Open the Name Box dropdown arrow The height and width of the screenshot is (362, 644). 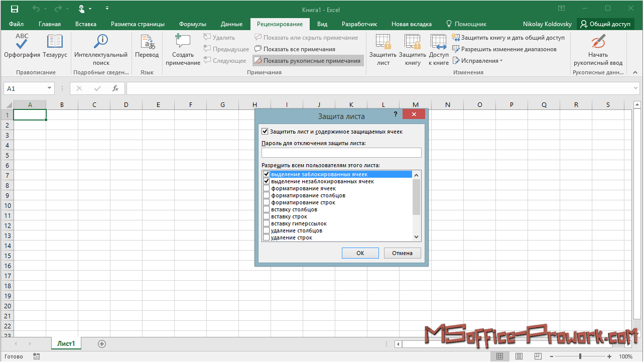tap(49, 88)
